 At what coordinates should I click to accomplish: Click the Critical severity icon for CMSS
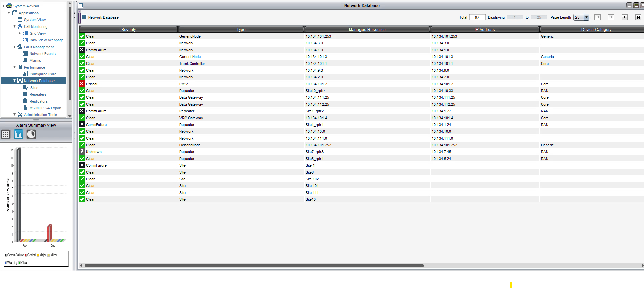point(82,84)
